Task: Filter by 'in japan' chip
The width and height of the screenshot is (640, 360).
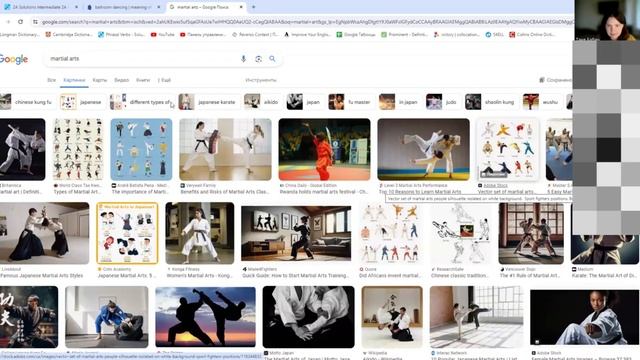Action: pos(399,102)
